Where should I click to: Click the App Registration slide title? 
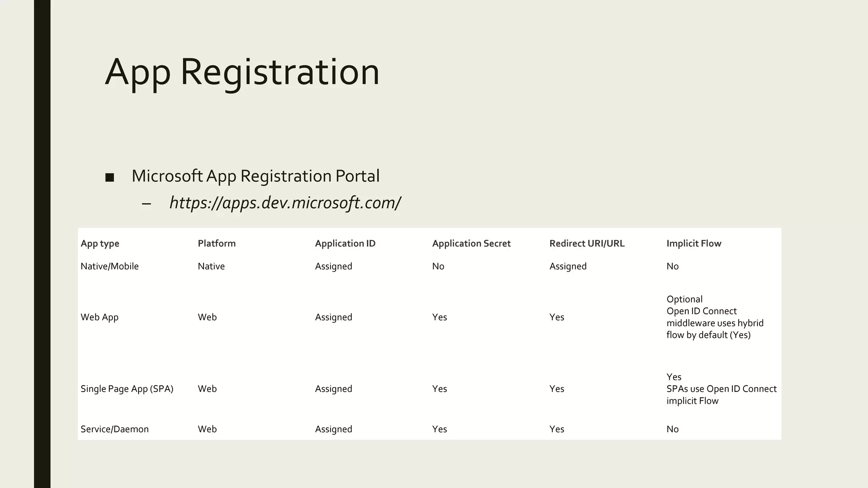pos(242,72)
